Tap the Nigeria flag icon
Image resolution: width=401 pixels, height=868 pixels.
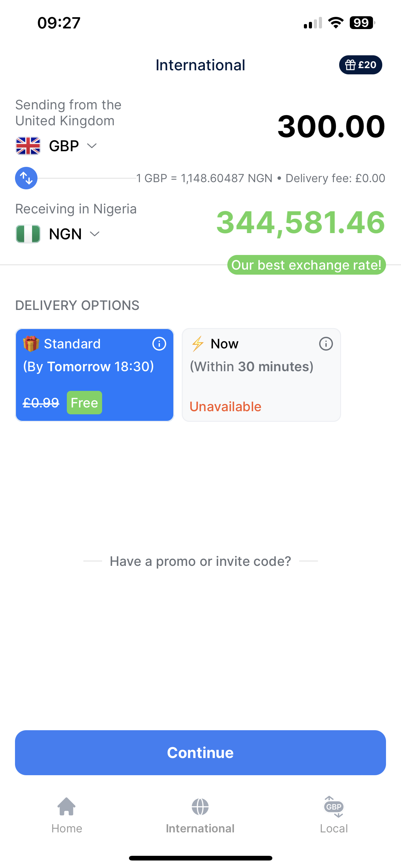pos(28,234)
